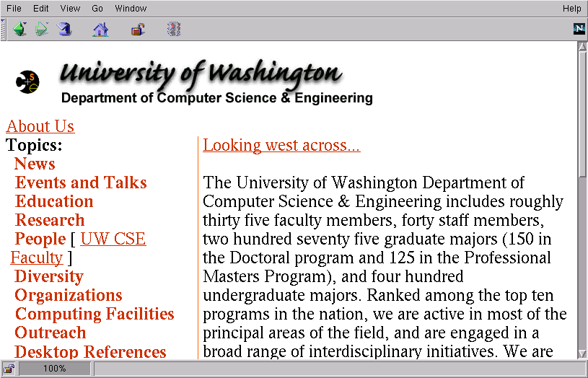This screenshot has height=378, width=588.
Task: Open the Window menu
Action: [x=131, y=8]
